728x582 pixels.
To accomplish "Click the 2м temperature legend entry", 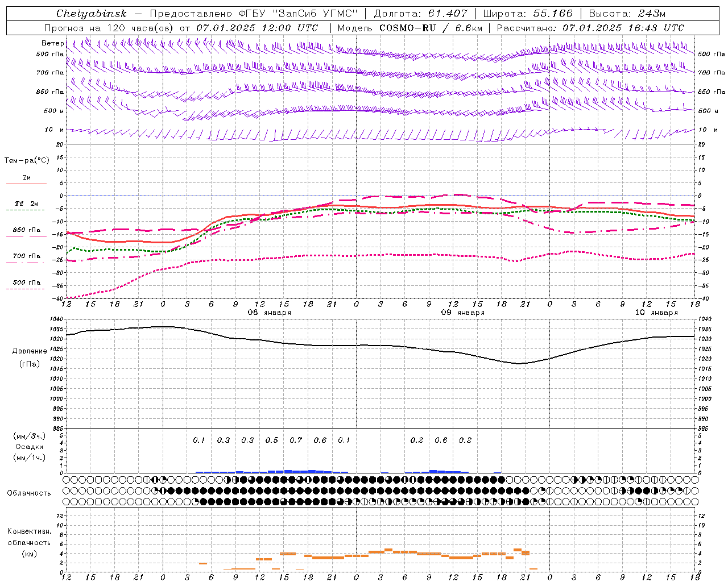I will tap(27, 178).
